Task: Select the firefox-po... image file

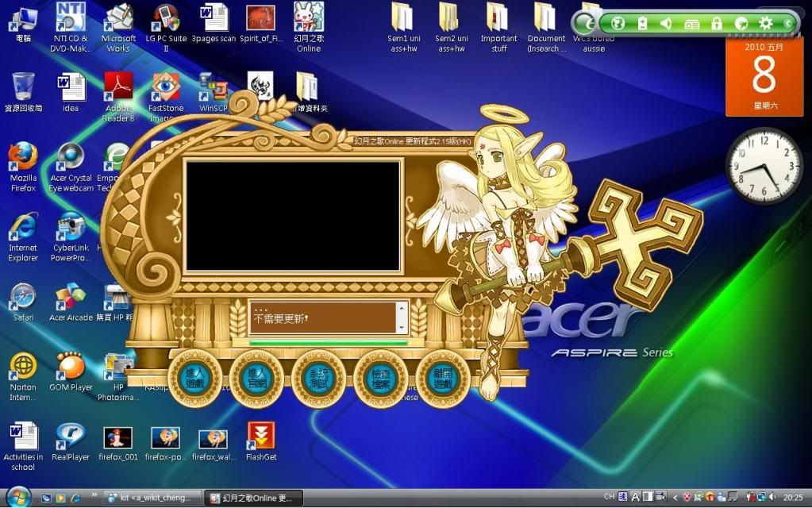Action: 166,443
